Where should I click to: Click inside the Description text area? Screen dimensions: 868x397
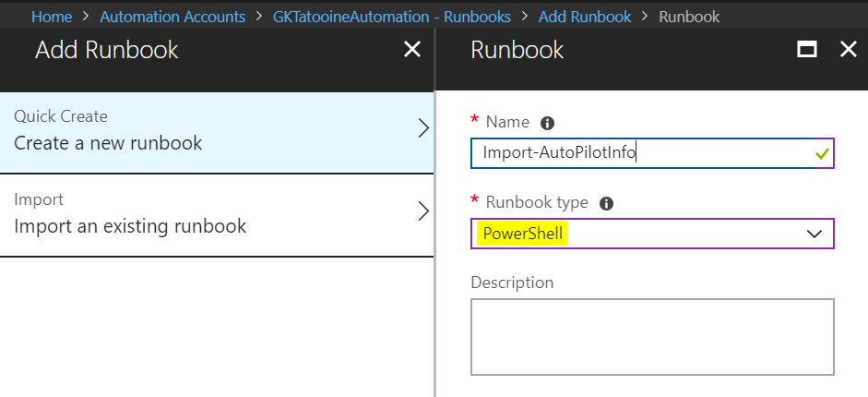click(651, 336)
